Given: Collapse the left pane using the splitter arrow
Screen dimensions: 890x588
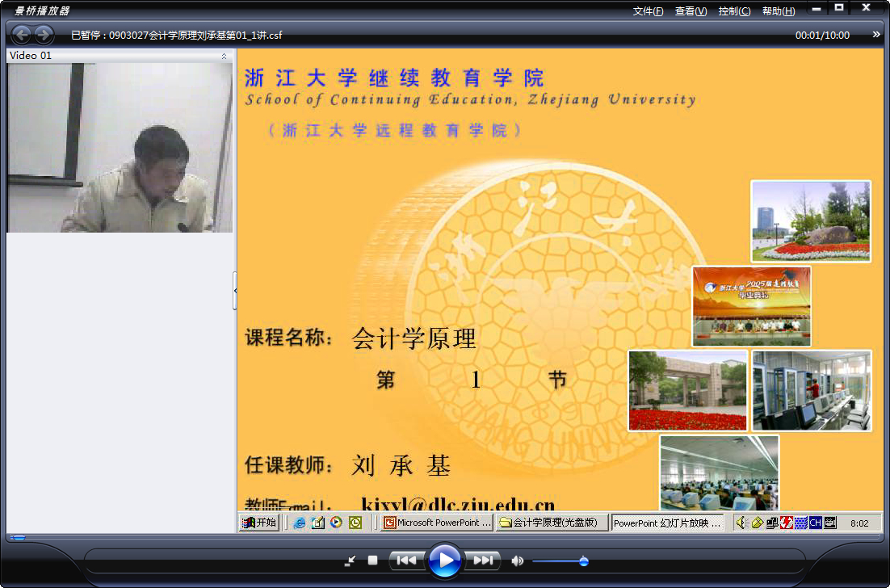Looking at the screenshot, I should coord(235,291).
